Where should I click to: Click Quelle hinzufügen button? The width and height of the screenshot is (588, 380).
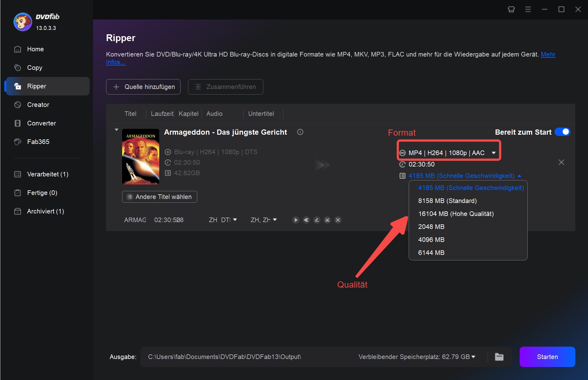coord(143,87)
